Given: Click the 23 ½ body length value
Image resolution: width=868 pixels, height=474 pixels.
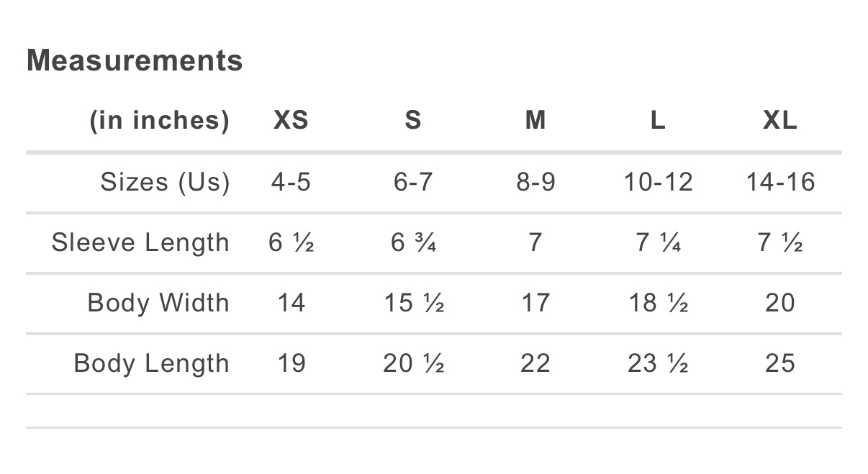Looking at the screenshot, I should click(658, 363).
